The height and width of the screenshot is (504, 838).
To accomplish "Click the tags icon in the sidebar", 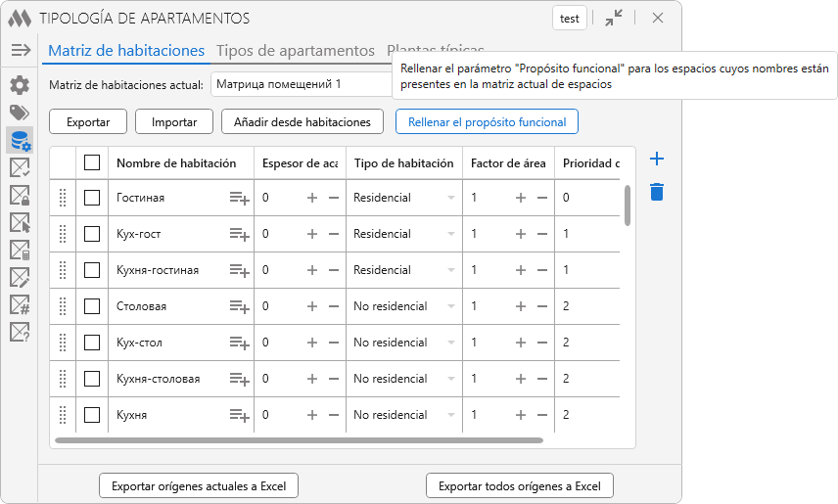I will coord(20,113).
